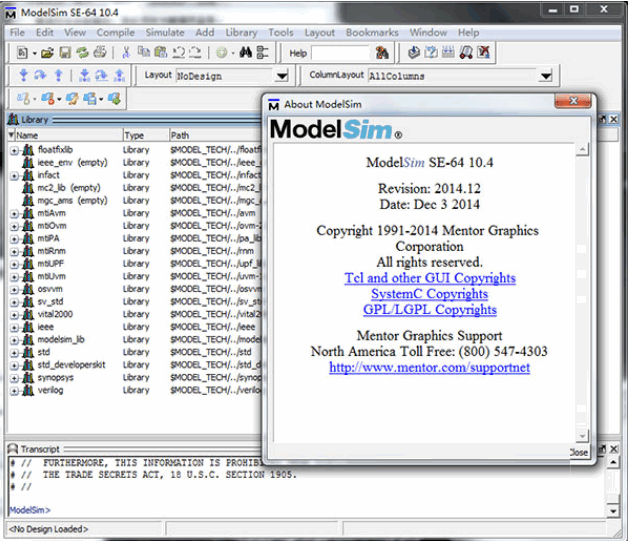The image size is (629, 541).
Task: Click the Print toolbar icon
Action: (x=100, y=53)
